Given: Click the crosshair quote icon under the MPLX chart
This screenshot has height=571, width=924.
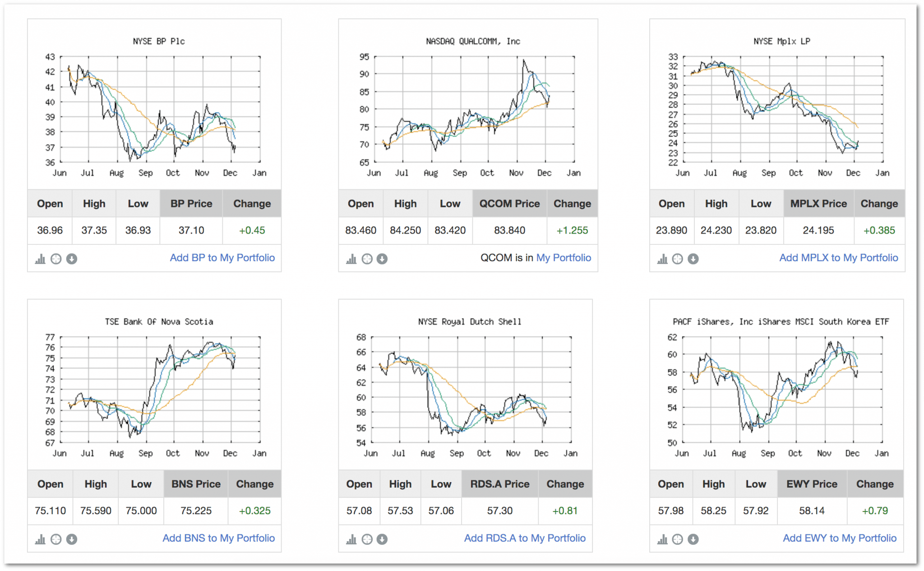Looking at the screenshot, I should click(678, 258).
